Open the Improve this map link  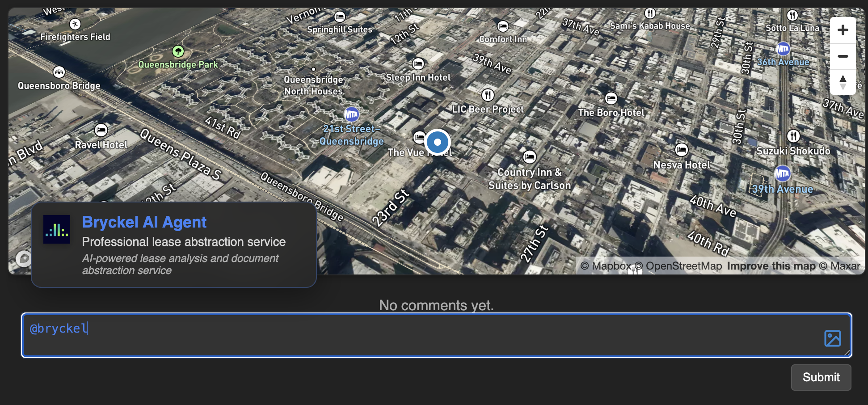click(771, 266)
